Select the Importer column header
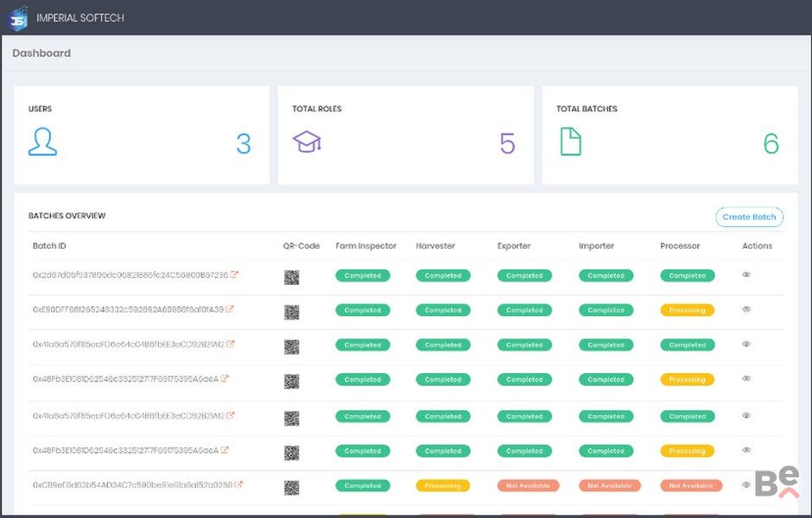The width and height of the screenshot is (812, 518). pyautogui.click(x=596, y=246)
